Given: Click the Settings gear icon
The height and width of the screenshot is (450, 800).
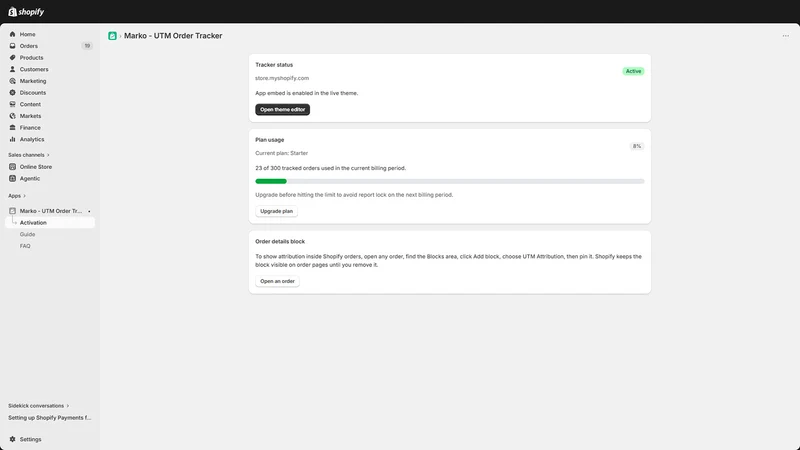Looking at the screenshot, I should [x=12, y=439].
